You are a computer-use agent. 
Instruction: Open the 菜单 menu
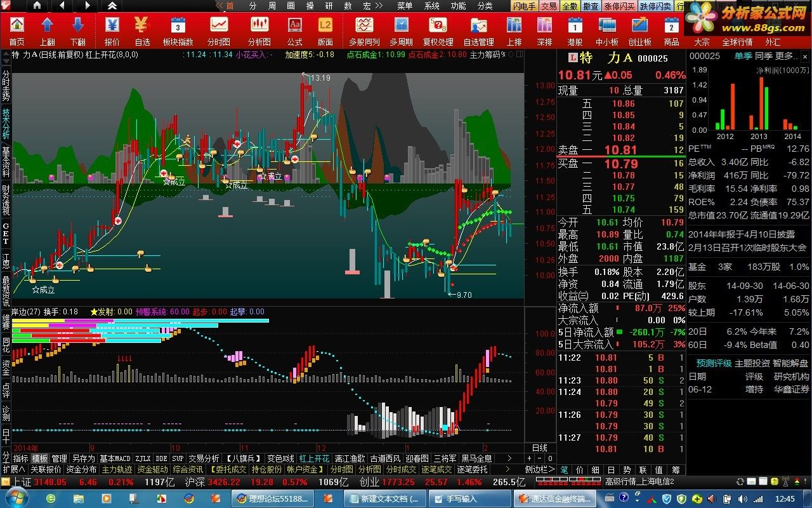405,6
